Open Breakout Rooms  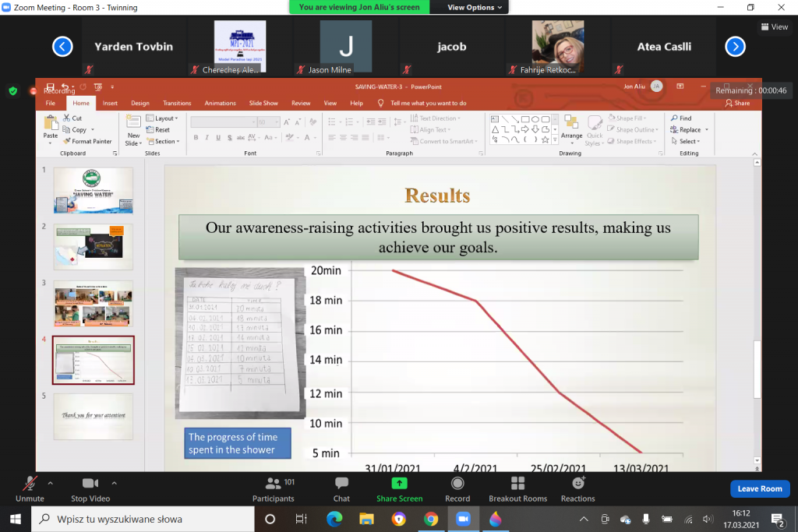(x=517, y=488)
